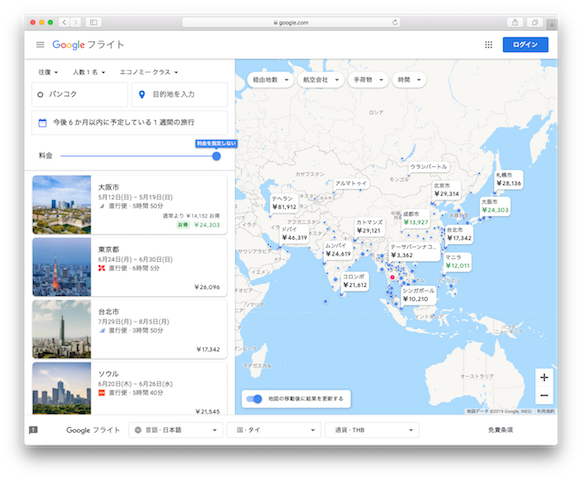Viewport: 582px width, 480px height.
Task: Open the 免責条項 disclaimer link
Action: [500, 430]
